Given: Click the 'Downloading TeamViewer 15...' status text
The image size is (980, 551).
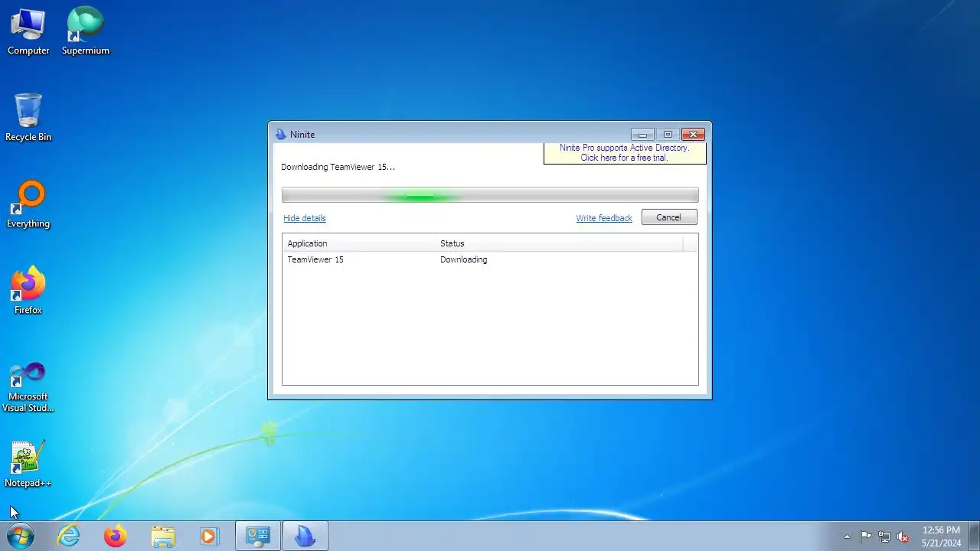Looking at the screenshot, I should coord(338,167).
